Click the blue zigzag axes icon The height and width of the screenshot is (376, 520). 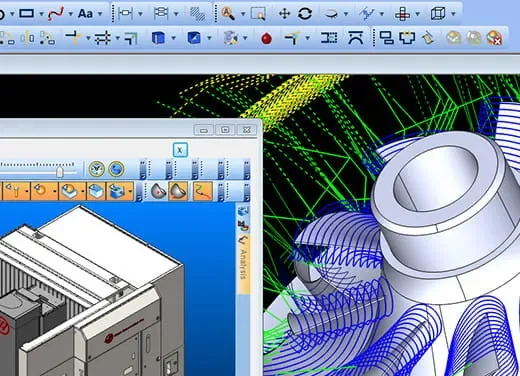point(367,14)
